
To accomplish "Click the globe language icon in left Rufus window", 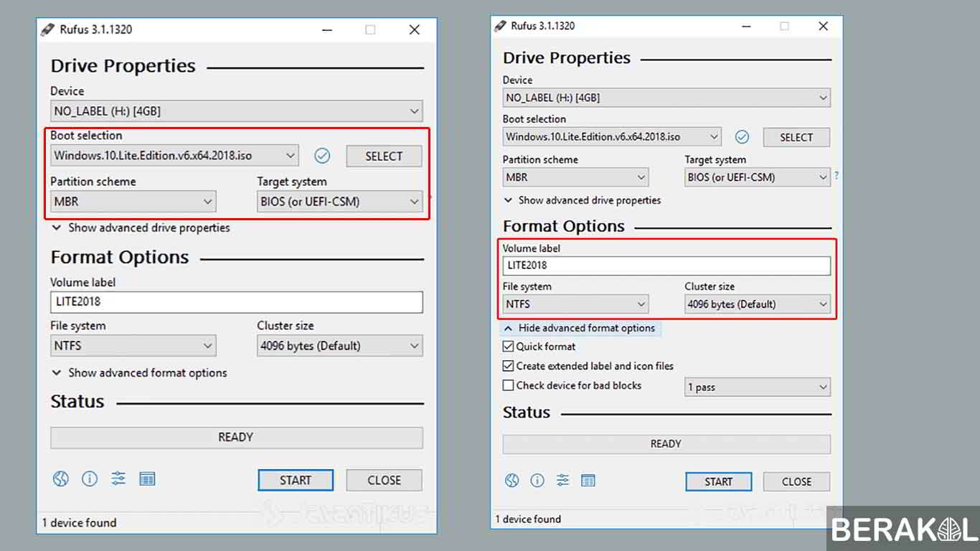I will (60, 479).
